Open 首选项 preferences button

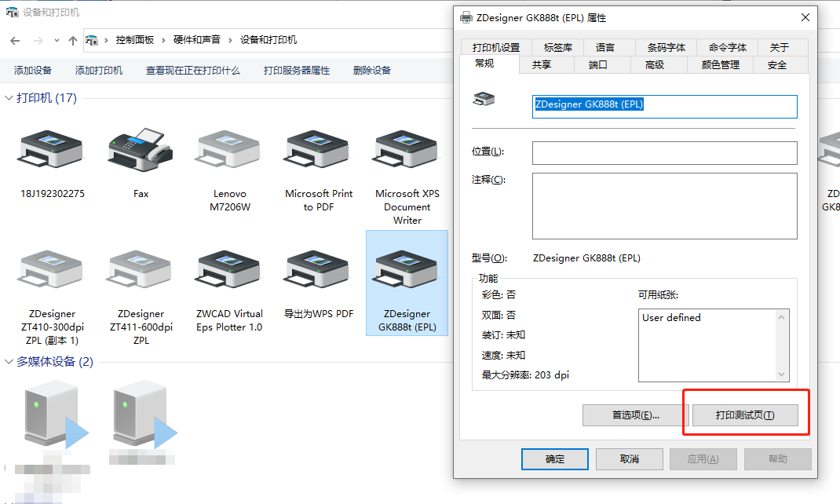click(635, 415)
